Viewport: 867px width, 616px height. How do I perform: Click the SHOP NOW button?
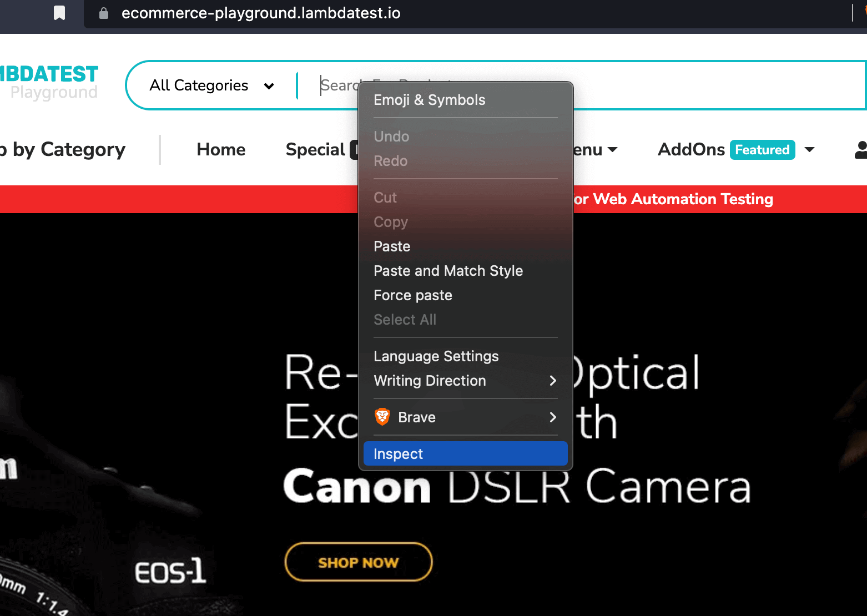(x=358, y=562)
